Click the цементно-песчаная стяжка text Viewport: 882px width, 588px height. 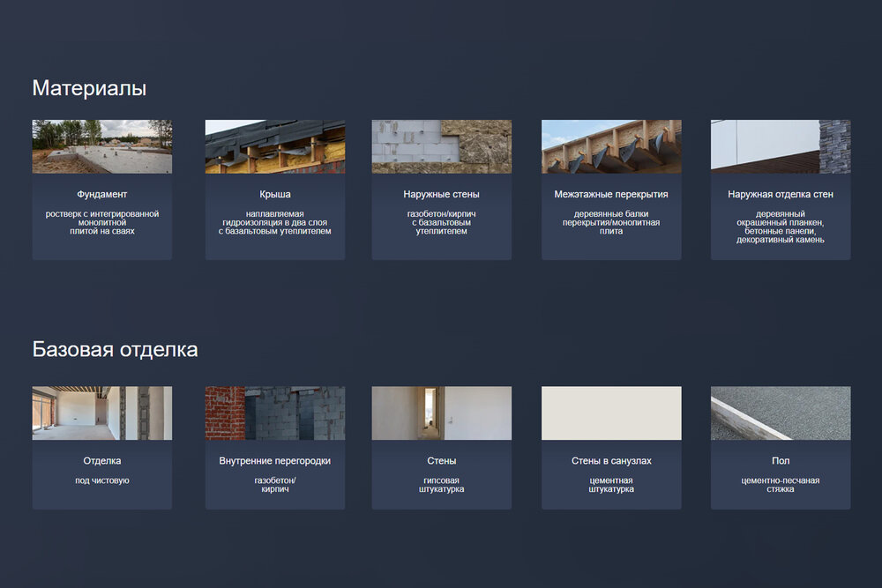781,485
